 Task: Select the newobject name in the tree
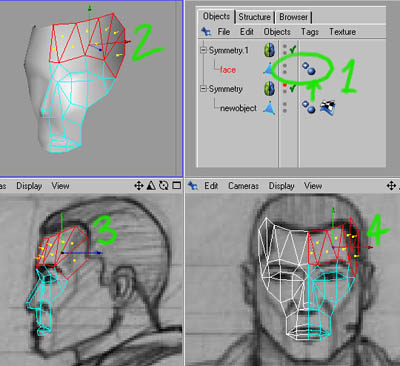(x=238, y=108)
